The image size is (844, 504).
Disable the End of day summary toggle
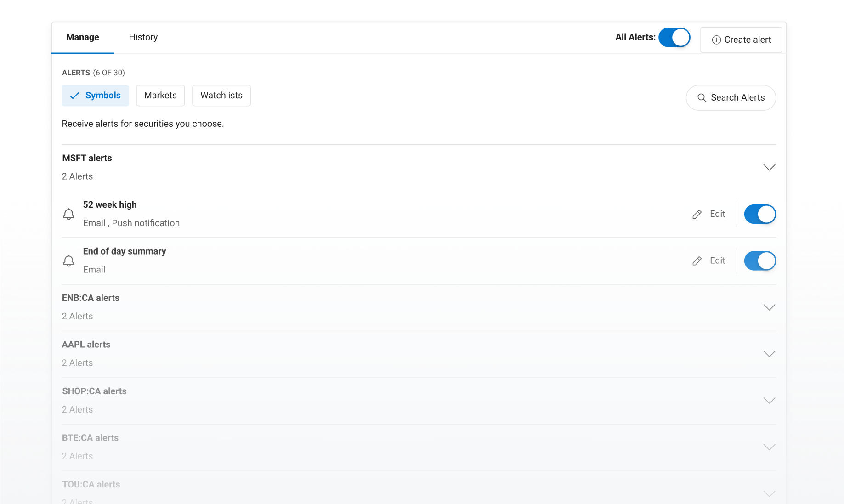point(760,261)
